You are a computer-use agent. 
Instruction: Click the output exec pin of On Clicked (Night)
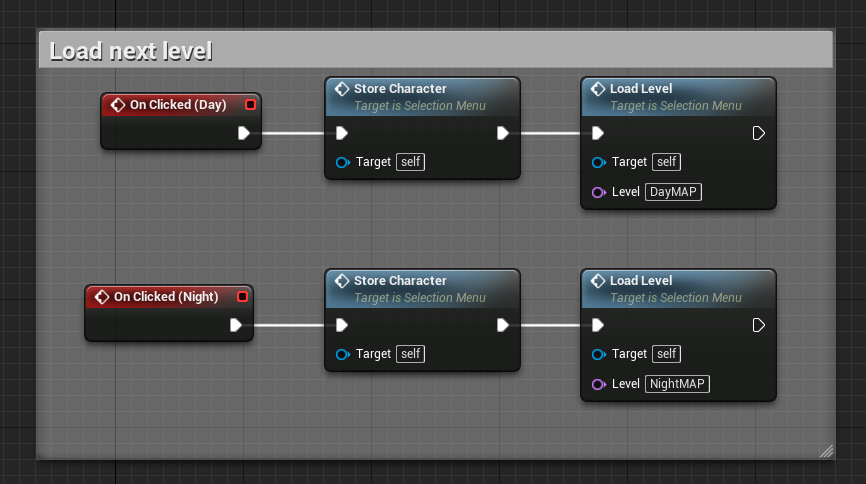point(236,325)
